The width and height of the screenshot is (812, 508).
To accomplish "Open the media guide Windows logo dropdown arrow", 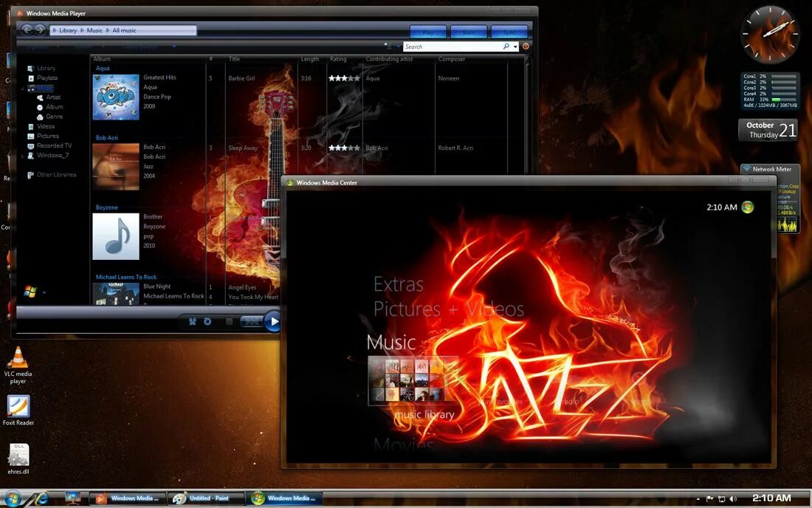I will point(44,292).
